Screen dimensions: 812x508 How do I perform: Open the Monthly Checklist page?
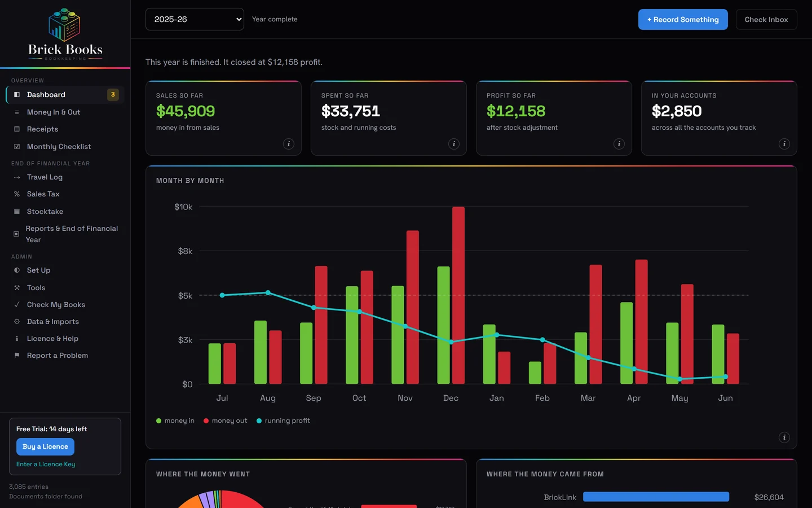[65, 147]
